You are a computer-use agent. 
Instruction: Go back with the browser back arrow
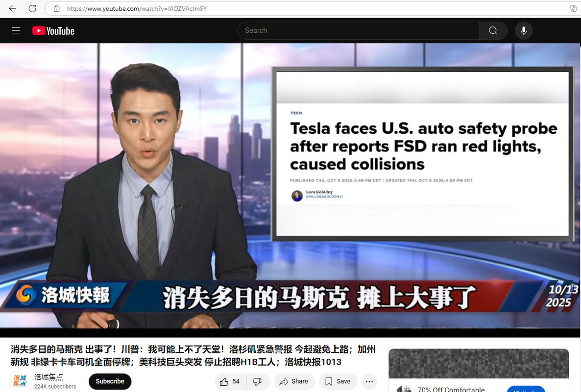coord(13,8)
